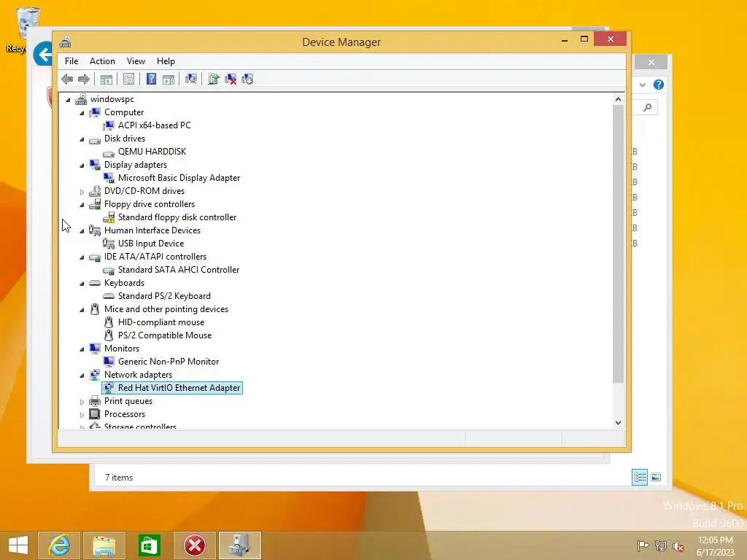Click Update Driver Software toolbar icon
This screenshot has width=747, height=560.
[x=214, y=79]
